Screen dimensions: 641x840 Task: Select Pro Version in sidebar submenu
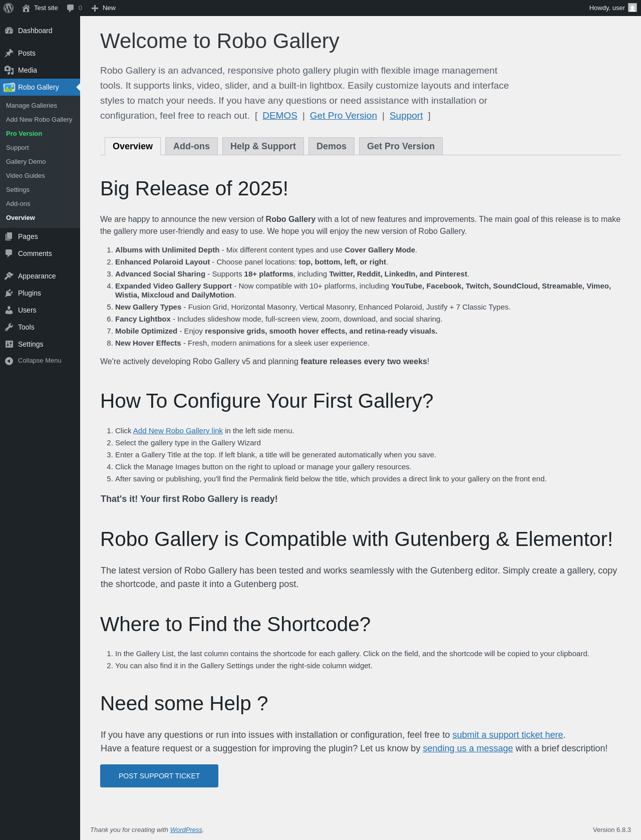(24, 134)
